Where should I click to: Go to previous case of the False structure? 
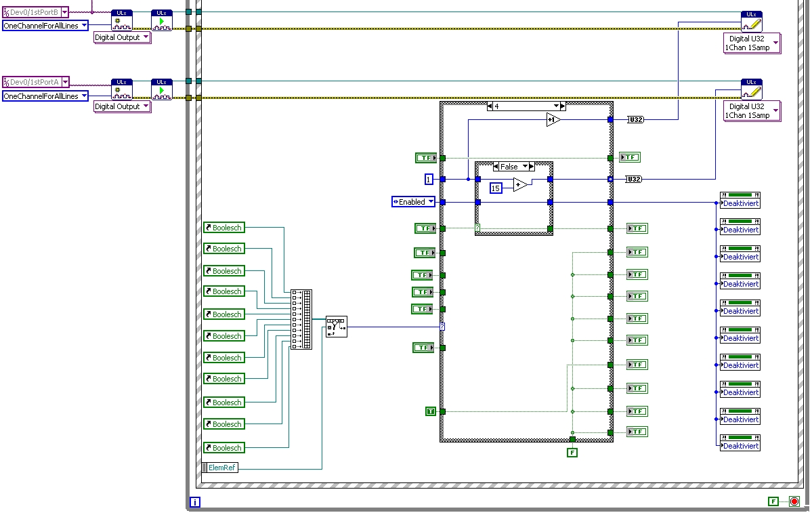496,166
